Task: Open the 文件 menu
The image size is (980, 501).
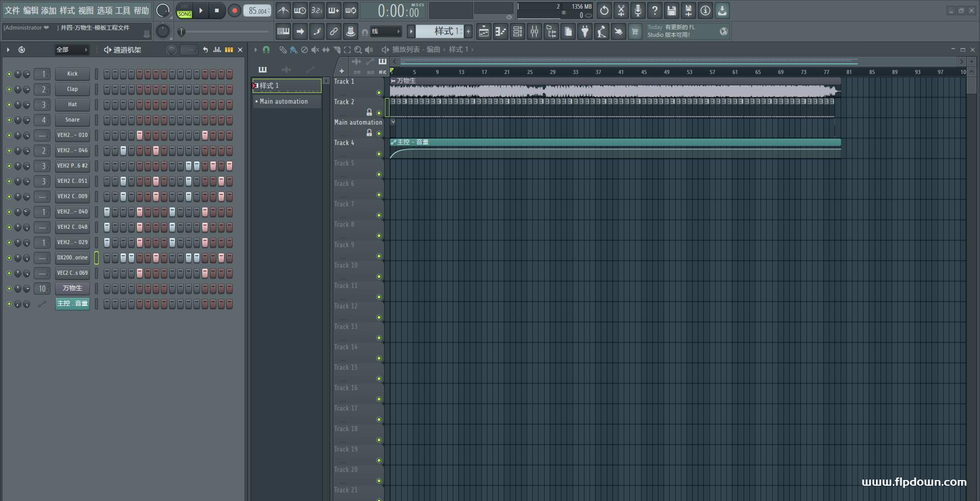Action: (12, 10)
